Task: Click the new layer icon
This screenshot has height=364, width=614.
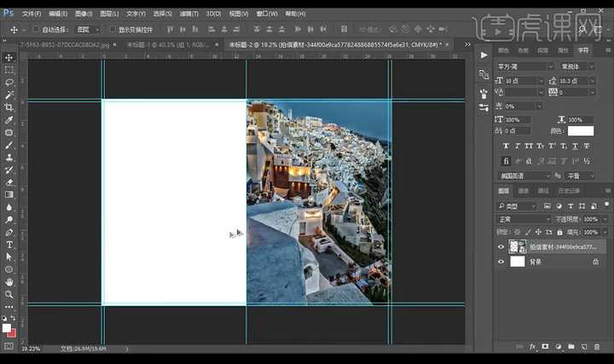Action: [584, 347]
